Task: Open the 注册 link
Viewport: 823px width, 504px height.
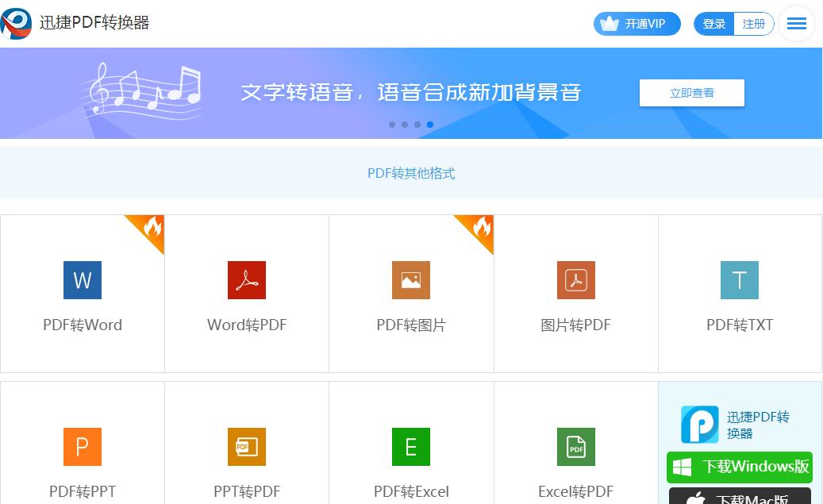Action: 754,23
